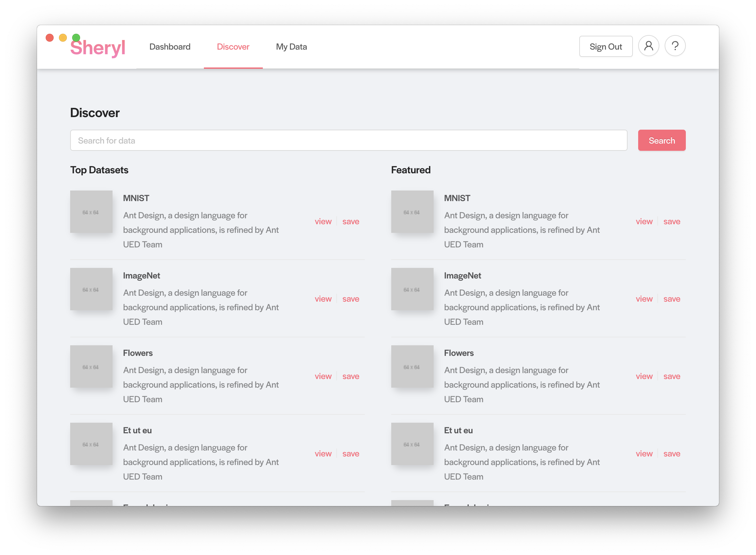
Task: Click the help question mark icon
Action: (675, 46)
